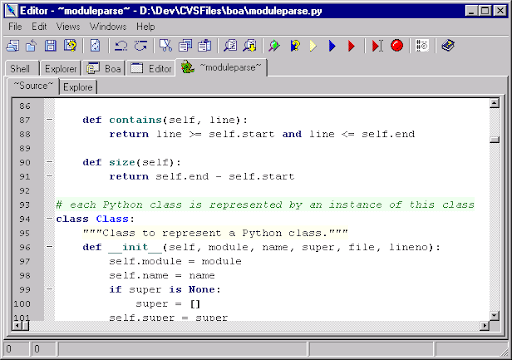Viewport: 512px width, 360px height.
Task: Collapse the class Class fold at line 94
Action: 50,219
